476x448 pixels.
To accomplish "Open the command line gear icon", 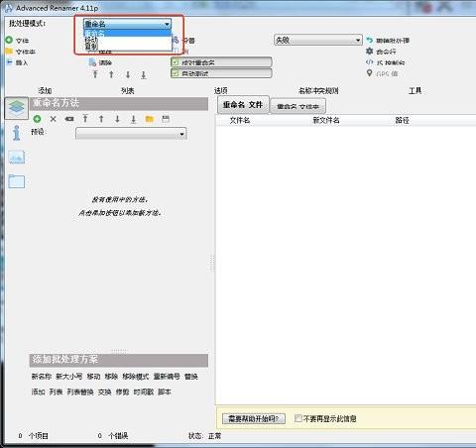I will (370, 51).
